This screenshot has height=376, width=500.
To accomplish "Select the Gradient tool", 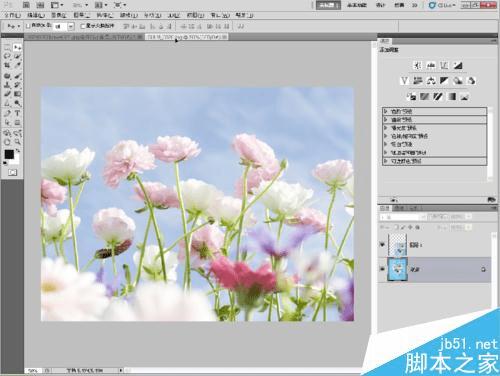I will coord(17,94).
